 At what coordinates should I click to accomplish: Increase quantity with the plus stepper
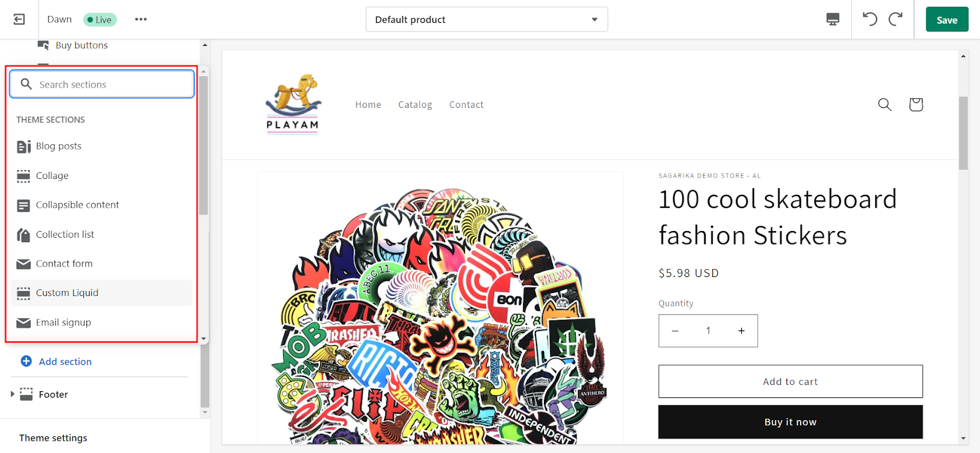click(x=741, y=330)
